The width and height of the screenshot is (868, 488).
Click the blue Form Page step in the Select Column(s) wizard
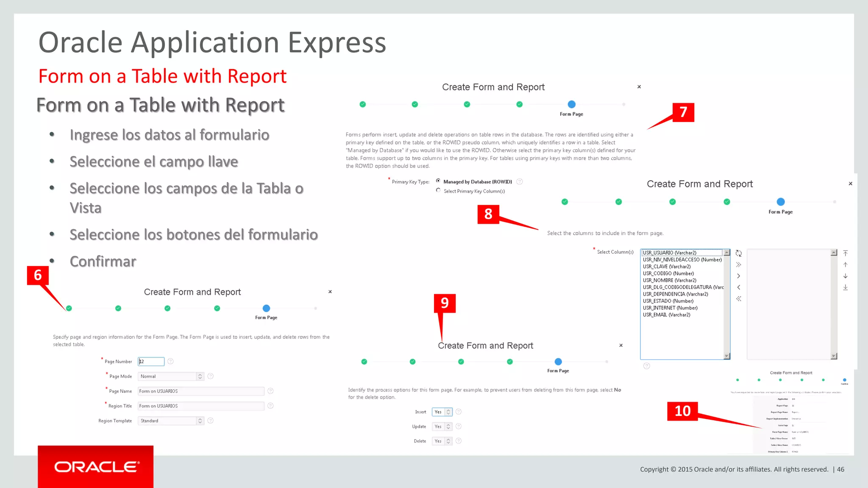point(781,202)
